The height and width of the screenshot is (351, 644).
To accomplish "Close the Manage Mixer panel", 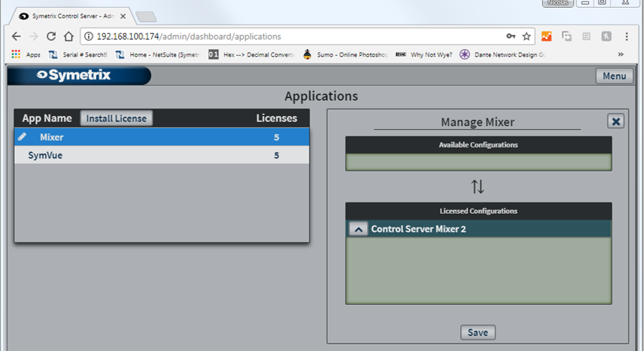I will (x=615, y=121).
